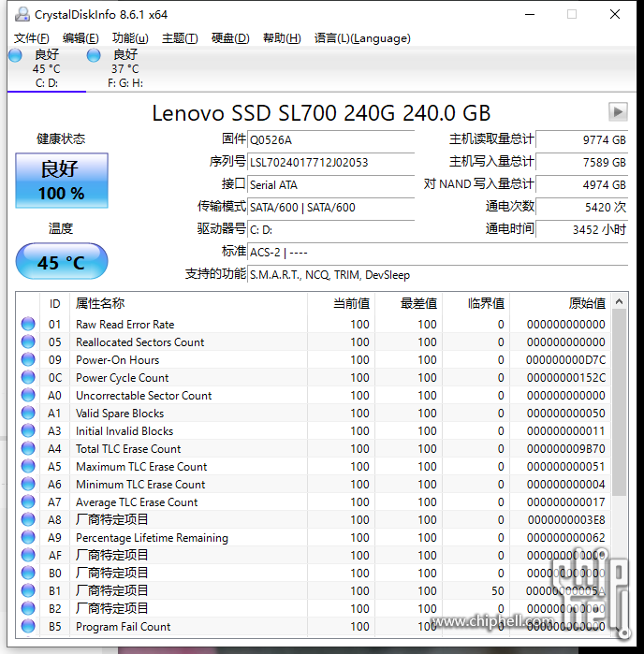Viewport: 644px width, 654px height.
Task: Click status orb for Average TLC Erase Count
Action: click(x=28, y=501)
